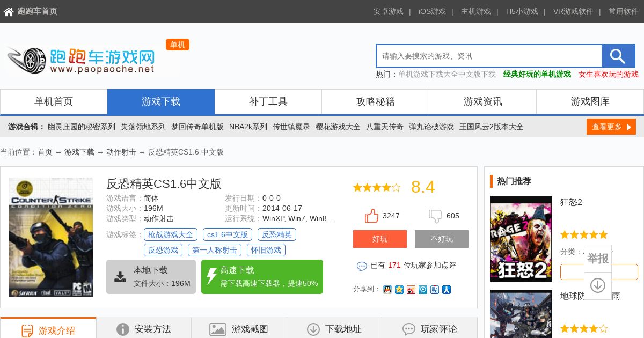Click the 举报 report button
Image resolution: width=644 pixels, height=338 pixels.
tap(598, 259)
